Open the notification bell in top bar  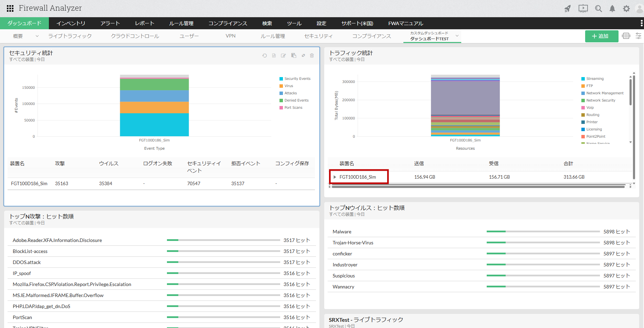click(612, 9)
